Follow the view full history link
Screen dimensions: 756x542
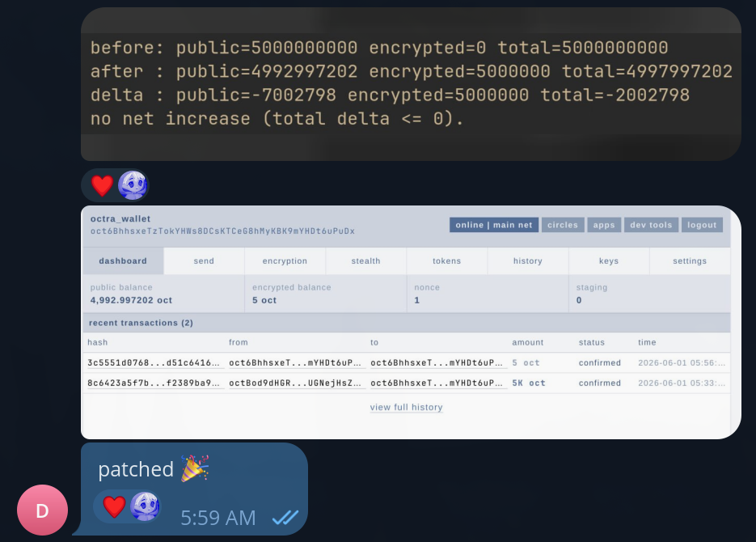click(407, 407)
